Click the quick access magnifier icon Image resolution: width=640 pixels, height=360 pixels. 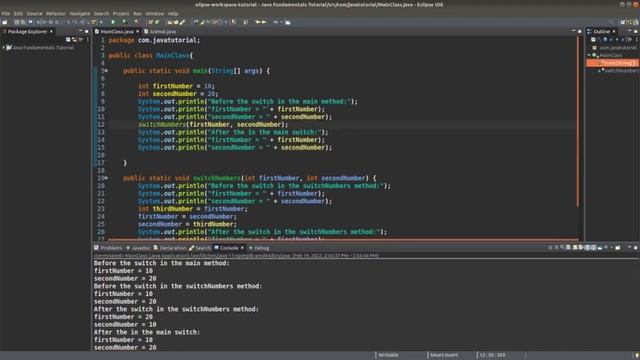pos(611,22)
